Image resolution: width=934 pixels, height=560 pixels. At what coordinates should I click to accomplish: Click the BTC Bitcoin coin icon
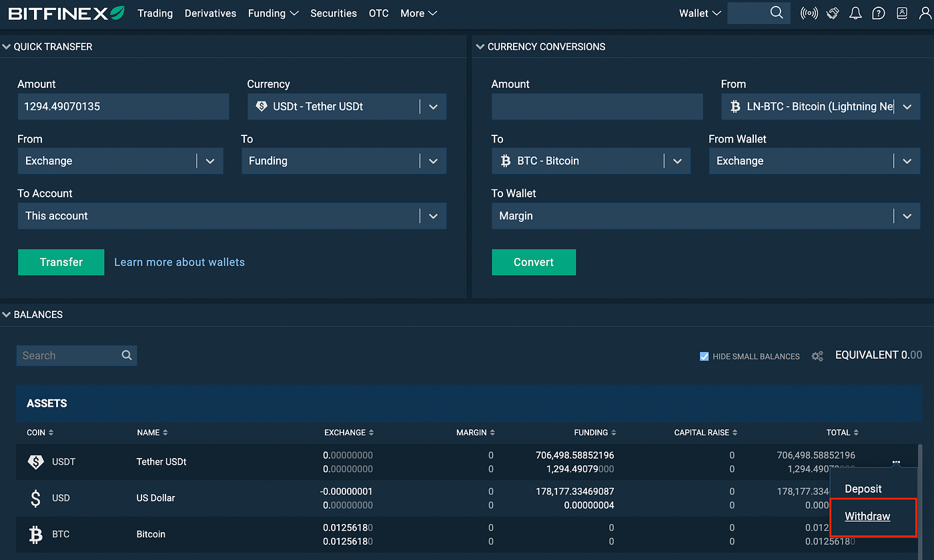36,534
